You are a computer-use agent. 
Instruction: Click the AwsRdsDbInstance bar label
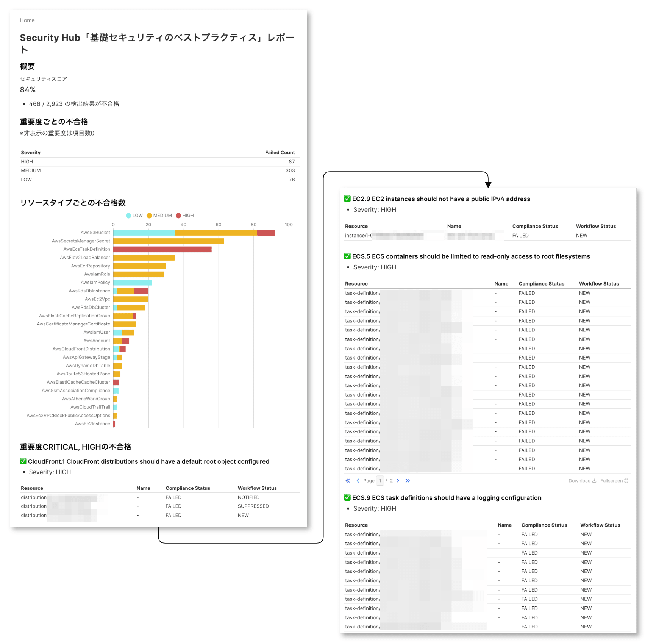tap(89, 291)
